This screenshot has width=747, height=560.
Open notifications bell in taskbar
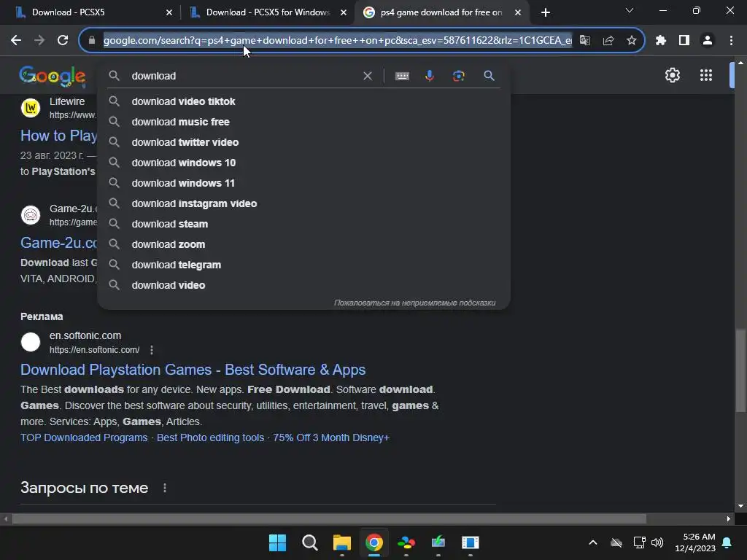727,542
